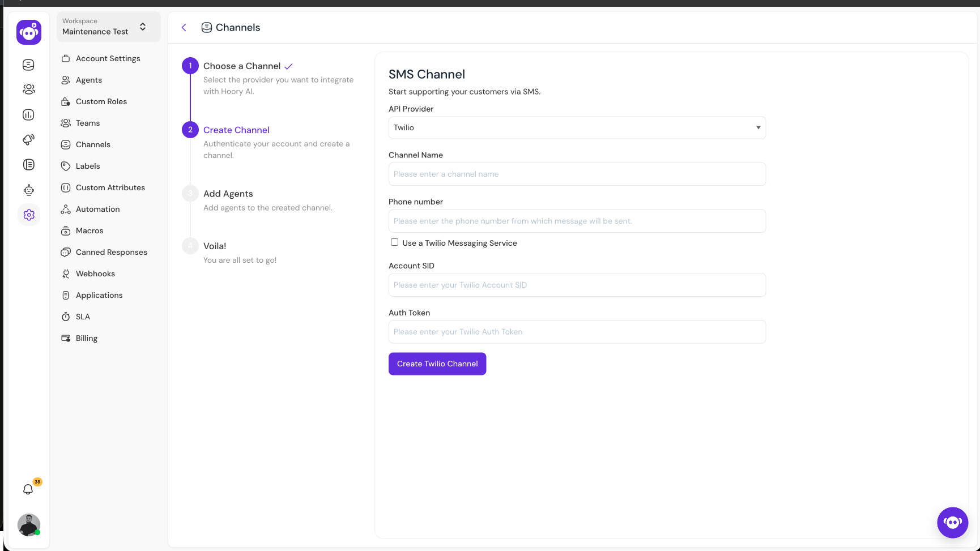Open Billing settings page
The image size is (980, 551).
pyautogui.click(x=87, y=338)
